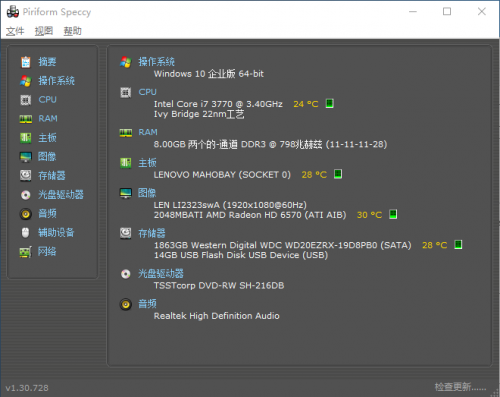Viewport: 500px width, 397px height.
Task: Click the 图像 heading link in summary
Action: click(147, 193)
